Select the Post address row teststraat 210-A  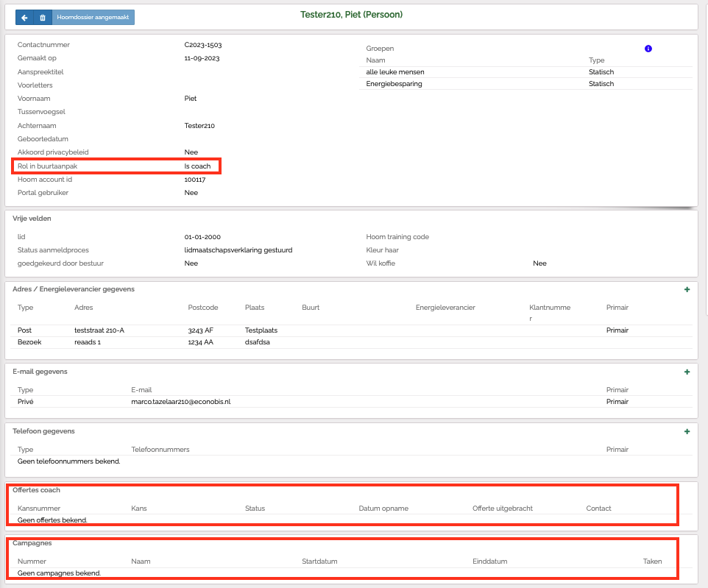(x=99, y=330)
